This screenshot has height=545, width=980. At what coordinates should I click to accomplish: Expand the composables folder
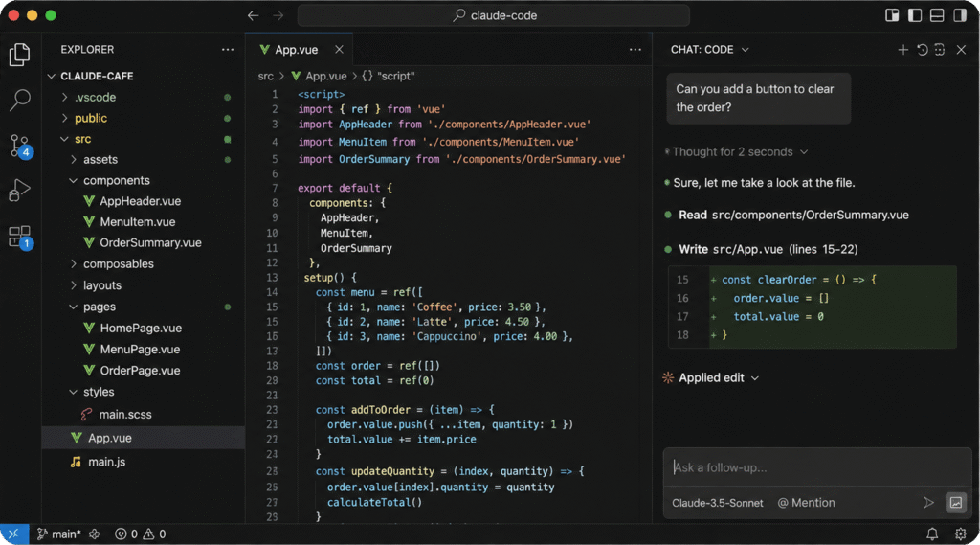[x=74, y=264]
